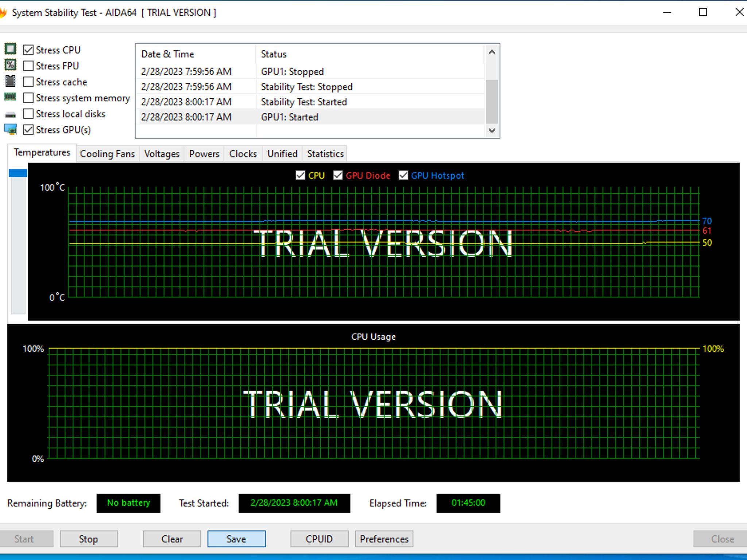Select the 'GPU1: Stopped' log row
This screenshot has height=560, width=747.
[x=311, y=71]
